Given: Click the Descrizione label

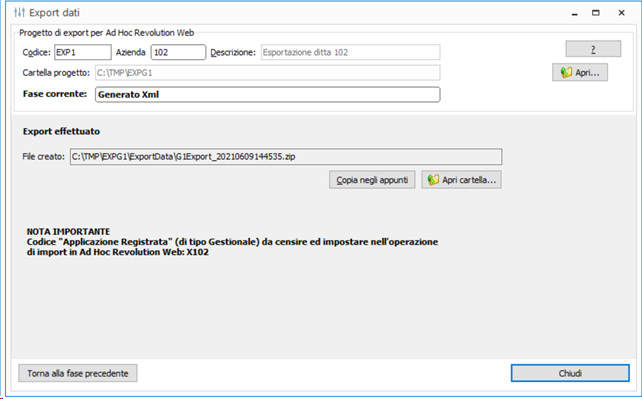Looking at the screenshot, I should click(x=233, y=52).
